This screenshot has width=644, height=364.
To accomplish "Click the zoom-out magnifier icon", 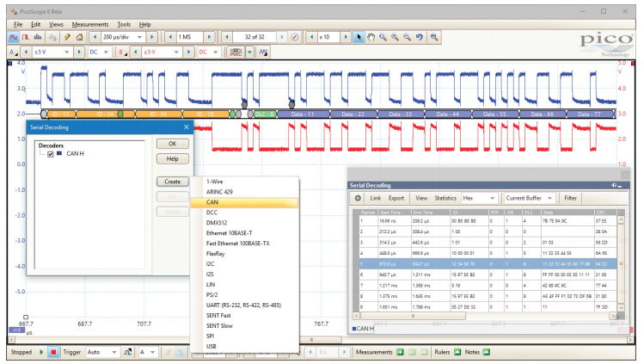I will click(x=407, y=37).
